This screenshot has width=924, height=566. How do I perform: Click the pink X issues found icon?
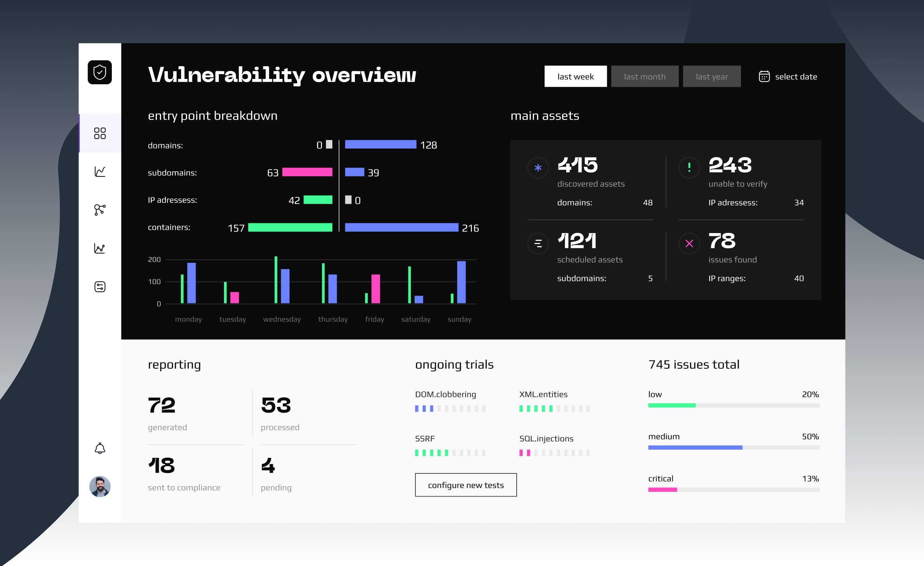(x=689, y=244)
